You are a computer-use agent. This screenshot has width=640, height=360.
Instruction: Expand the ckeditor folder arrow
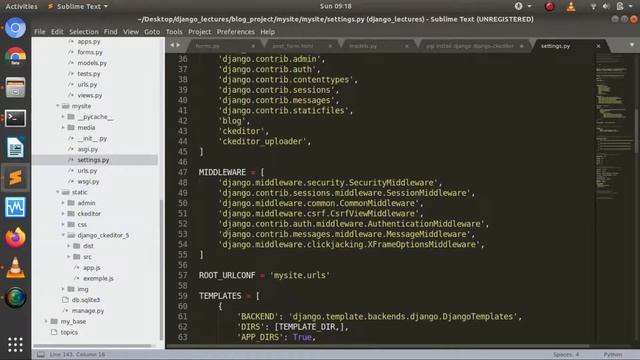point(63,214)
